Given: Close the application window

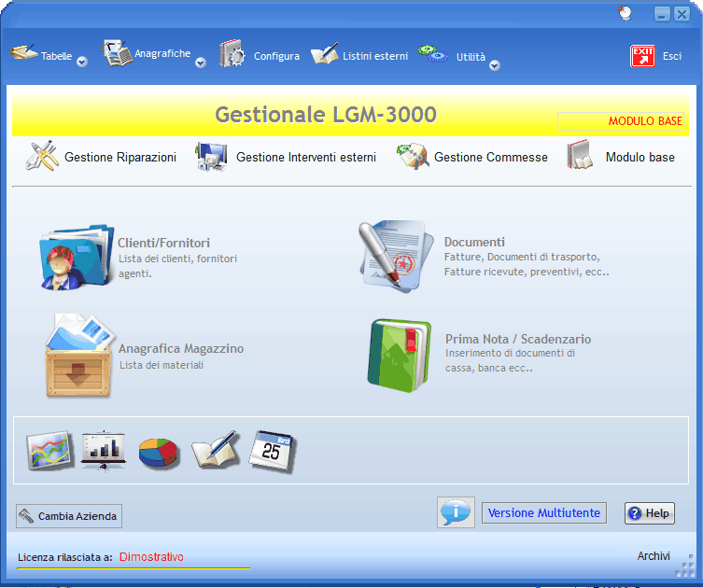Looking at the screenshot, I should coord(682,14).
